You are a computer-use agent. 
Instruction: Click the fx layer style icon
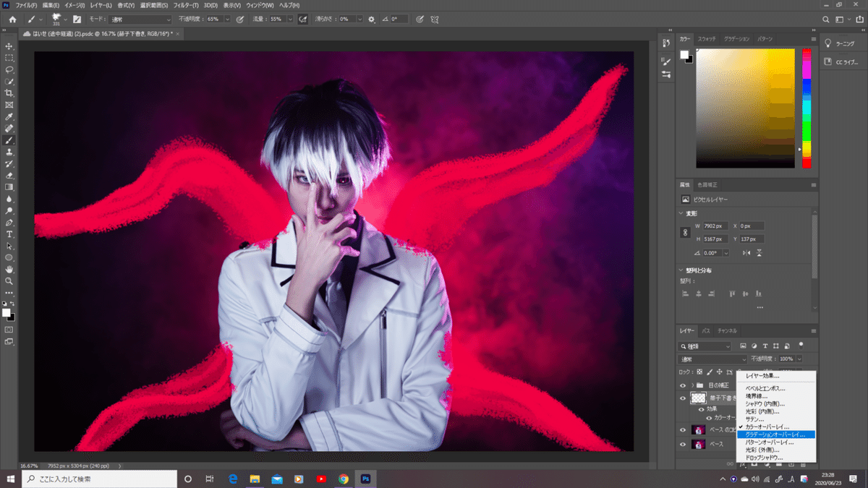pyautogui.click(x=743, y=464)
